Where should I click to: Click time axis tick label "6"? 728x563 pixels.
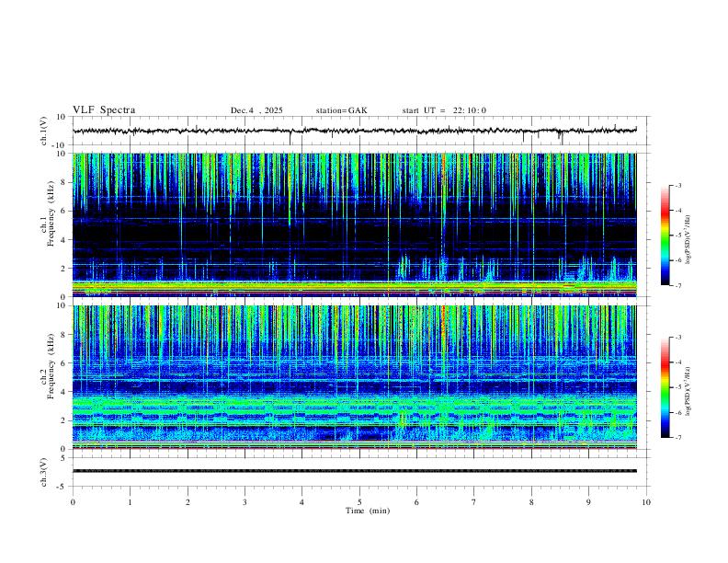tap(417, 502)
